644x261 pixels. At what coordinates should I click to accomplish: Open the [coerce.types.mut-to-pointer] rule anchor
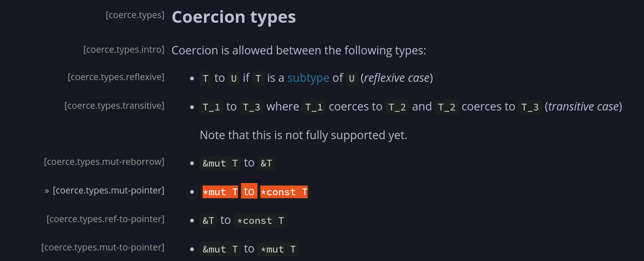103,247
